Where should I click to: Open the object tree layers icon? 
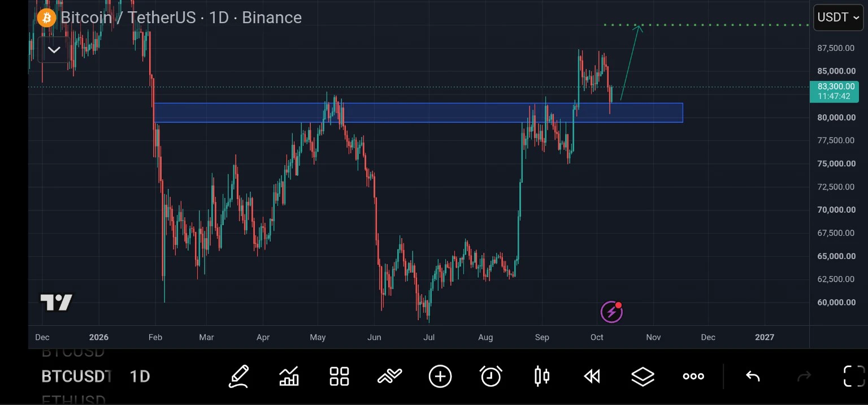(643, 376)
